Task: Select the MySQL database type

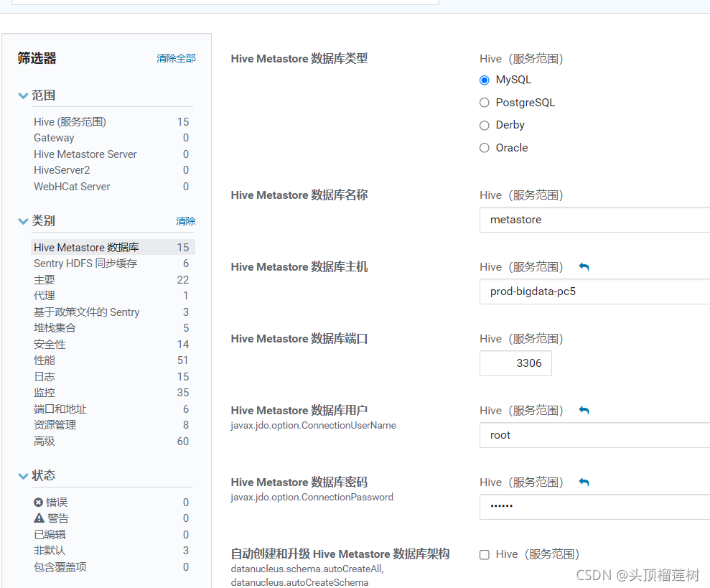Action: coord(485,80)
